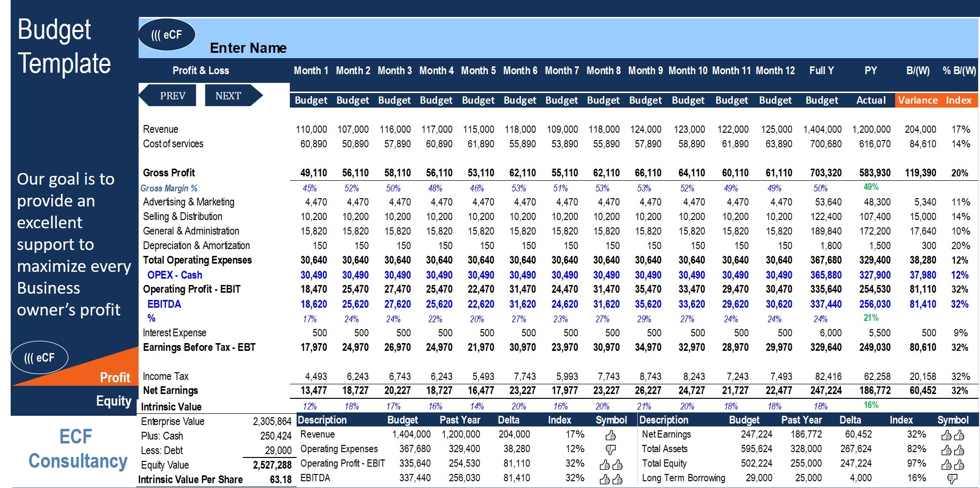Screen dimensions: 980x488
Task: Click the eCF oval logo in left sidebar
Action: coord(39,358)
